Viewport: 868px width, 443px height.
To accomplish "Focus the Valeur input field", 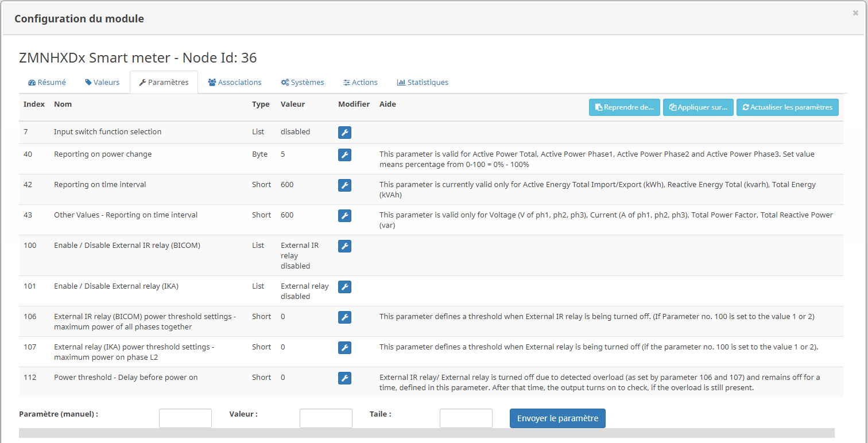I will 326,418.
